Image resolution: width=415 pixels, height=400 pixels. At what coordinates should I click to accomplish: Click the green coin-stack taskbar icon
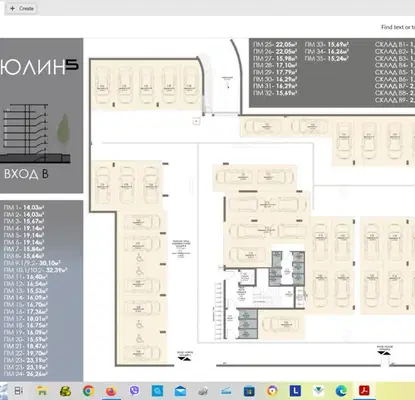click(x=65, y=391)
